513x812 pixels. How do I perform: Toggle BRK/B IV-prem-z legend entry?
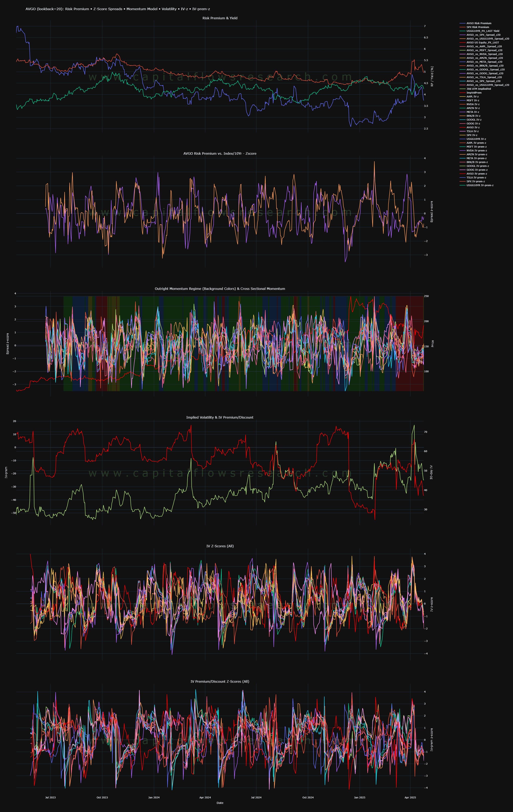coord(474,162)
